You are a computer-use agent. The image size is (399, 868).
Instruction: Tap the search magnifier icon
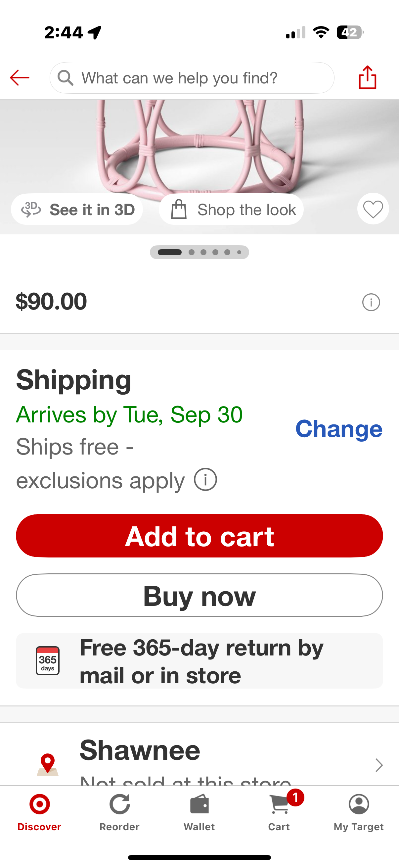(x=65, y=78)
